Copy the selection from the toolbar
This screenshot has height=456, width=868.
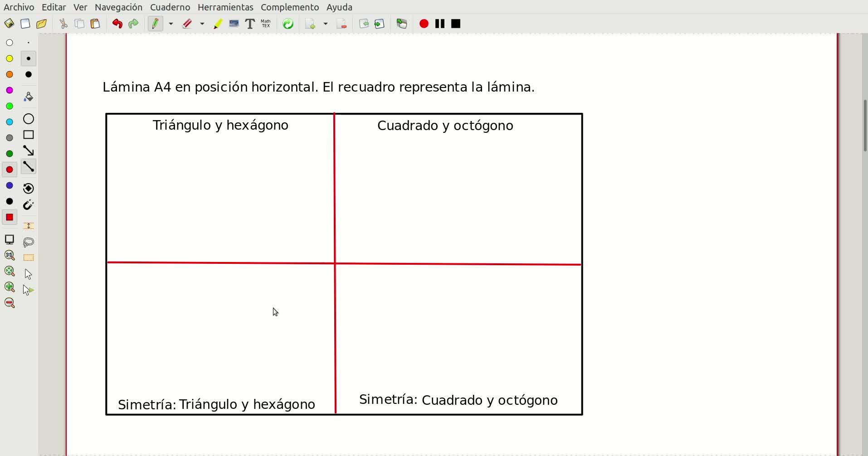pos(79,24)
